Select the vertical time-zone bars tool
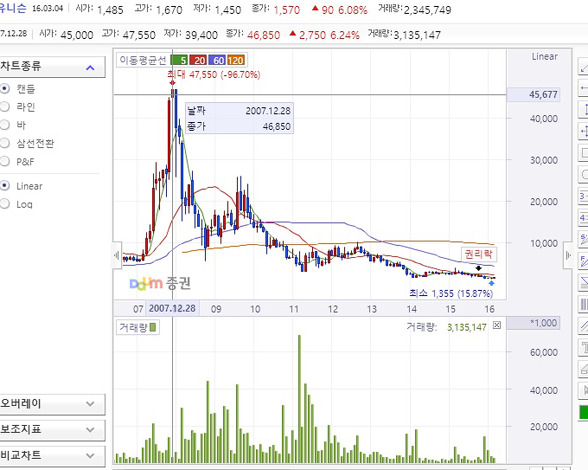 (584, 304)
